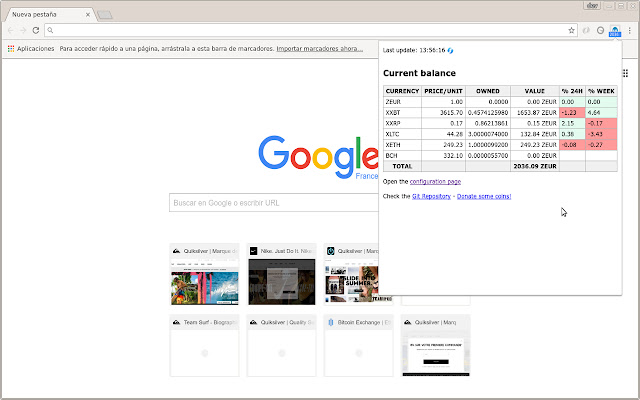Bookmark this page with the star icon
Image resolution: width=640 pixels, height=400 pixels.
pyautogui.click(x=571, y=30)
